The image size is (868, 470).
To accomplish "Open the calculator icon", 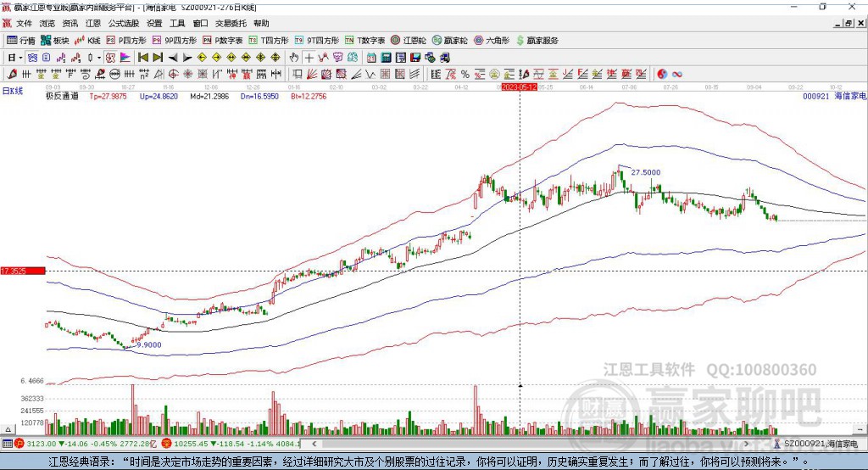I will pyautogui.click(x=386, y=58).
